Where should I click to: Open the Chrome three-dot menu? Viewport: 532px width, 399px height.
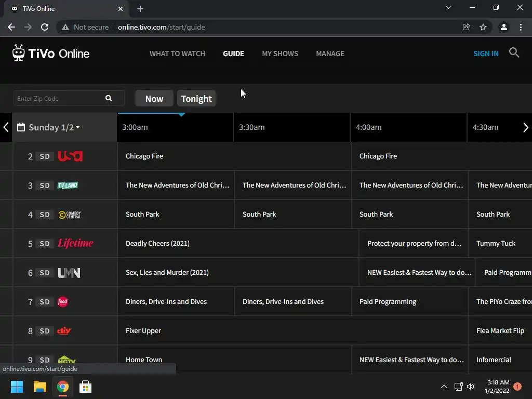pyautogui.click(x=521, y=27)
